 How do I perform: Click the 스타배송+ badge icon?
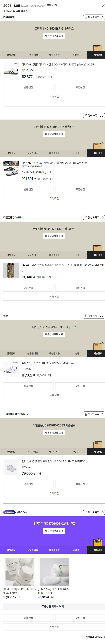click(10, 512)
